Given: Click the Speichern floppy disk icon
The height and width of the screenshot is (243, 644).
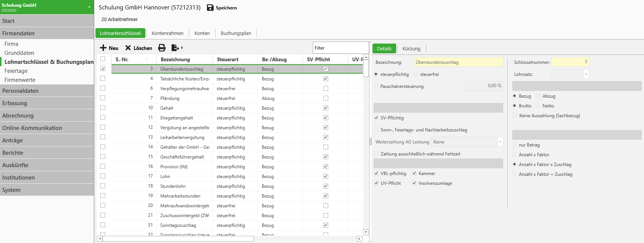Looking at the screenshot, I should (x=210, y=8).
